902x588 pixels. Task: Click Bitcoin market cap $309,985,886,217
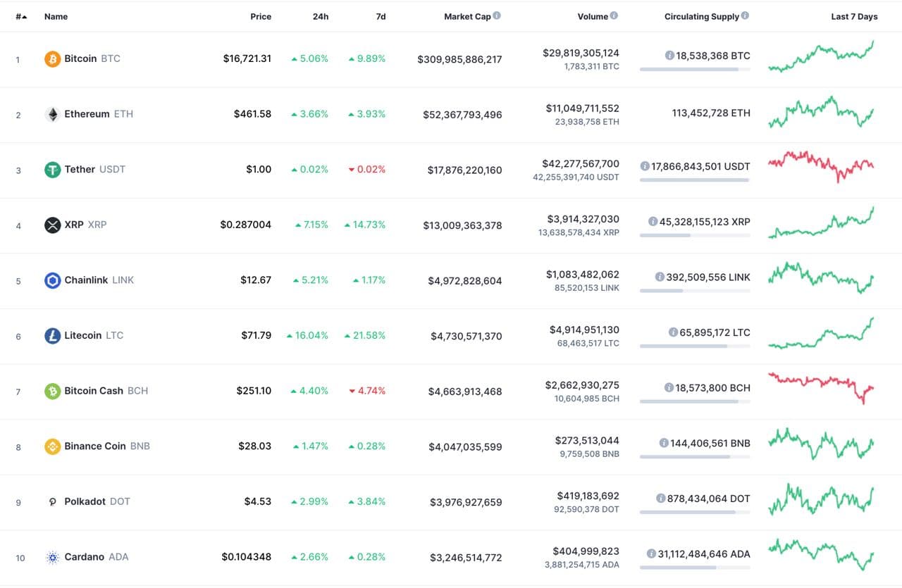[459, 60]
